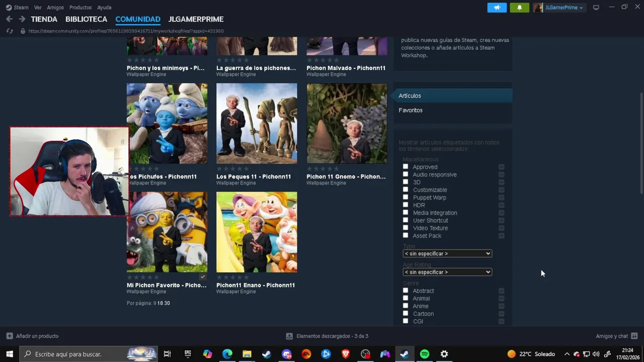This screenshot has width=644, height=362.
Task: Reload the page with the refresh icon
Action: coord(9,31)
